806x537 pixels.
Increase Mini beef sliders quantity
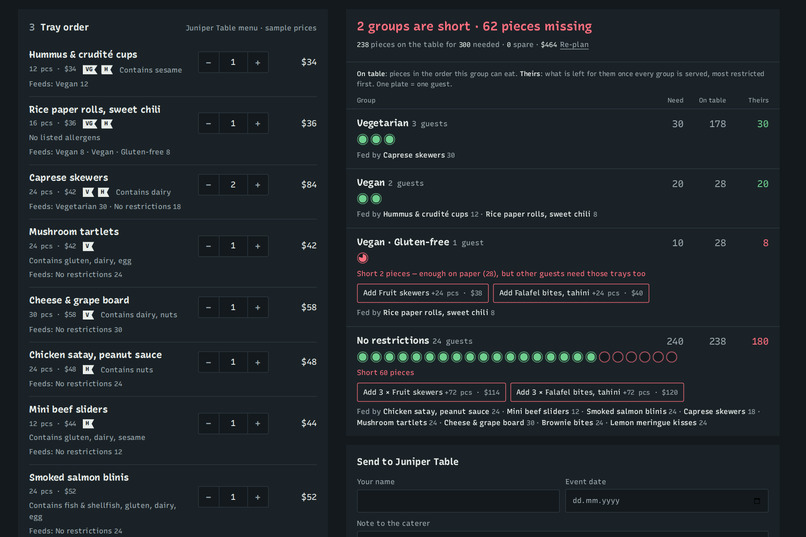tap(258, 423)
